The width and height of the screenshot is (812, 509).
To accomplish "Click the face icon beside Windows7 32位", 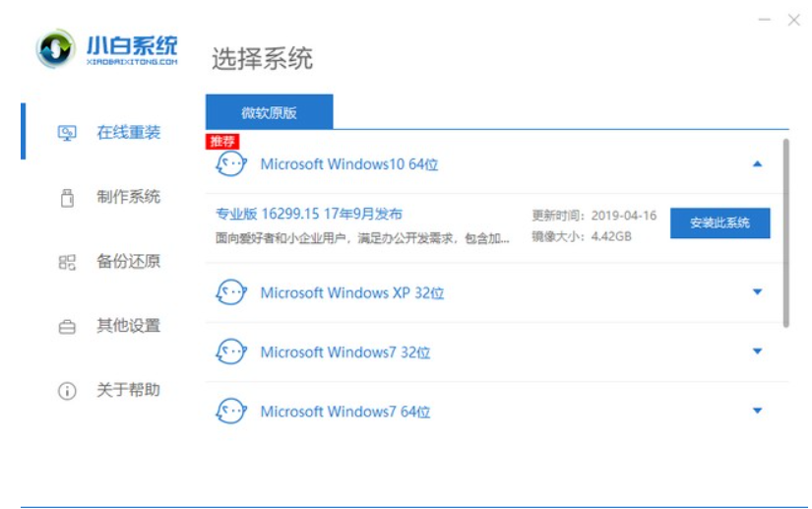I will coord(231,351).
